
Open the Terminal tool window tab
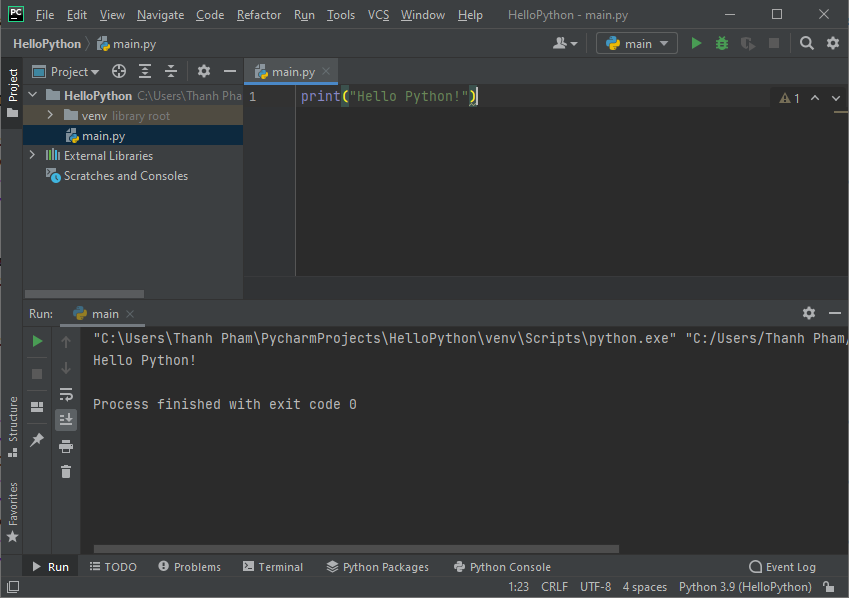273,567
